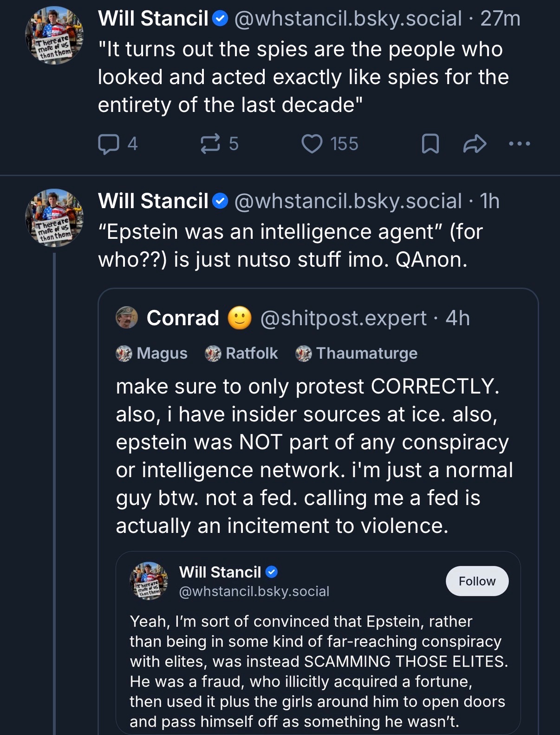This screenshot has height=735, width=560.
Task: Like the post with 155 likes
Action: click(312, 144)
